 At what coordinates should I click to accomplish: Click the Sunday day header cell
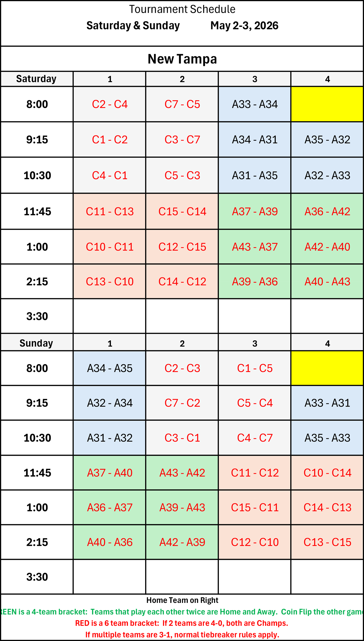(36, 343)
